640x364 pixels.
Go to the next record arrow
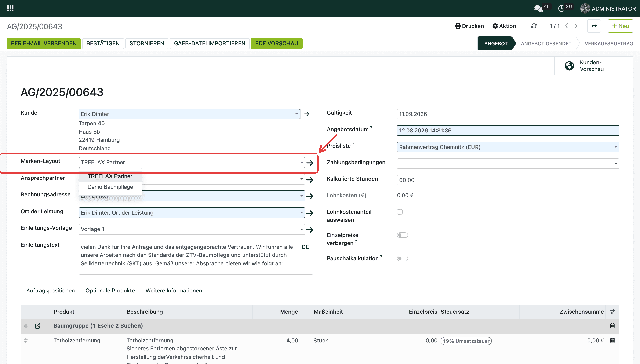[x=576, y=26]
